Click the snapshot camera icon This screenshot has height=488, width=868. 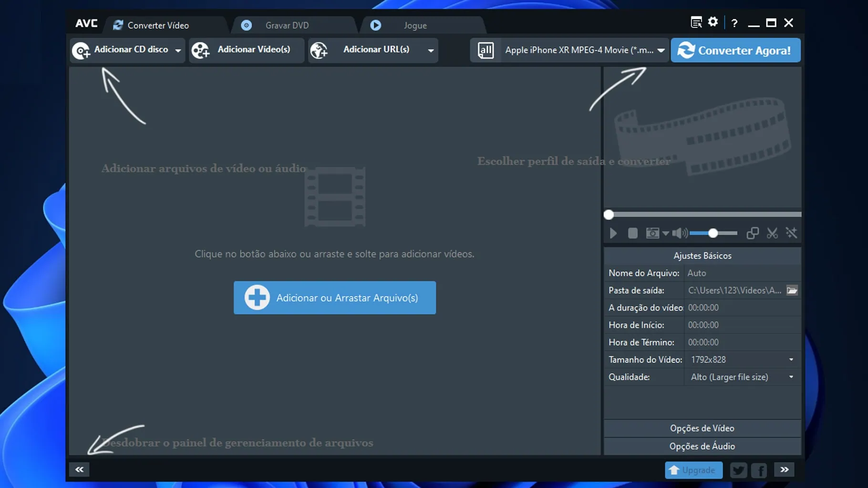(652, 233)
